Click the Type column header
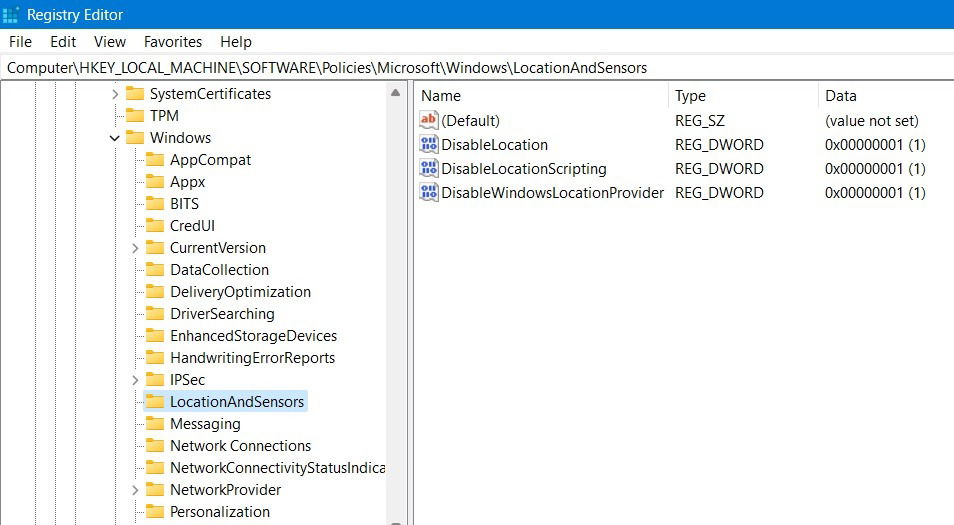This screenshot has width=954, height=525. [x=743, y=96]
